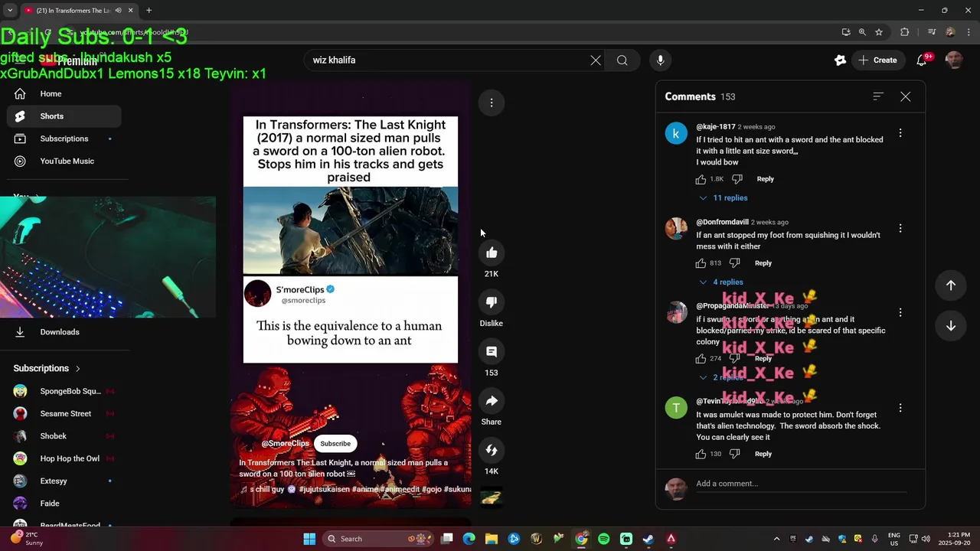980x551 pixels.
Task: Open Hop Hop the Owl channel
Action: [x=64, y=458]
